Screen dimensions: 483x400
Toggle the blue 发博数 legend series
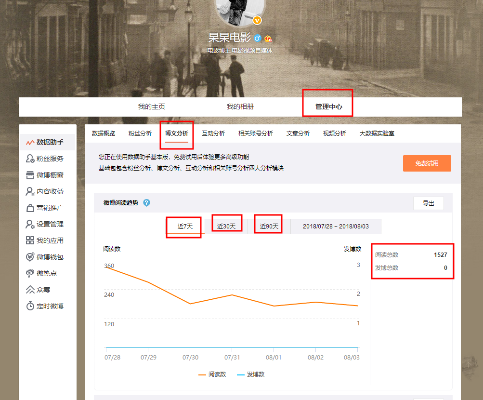(x=251, y=374)
